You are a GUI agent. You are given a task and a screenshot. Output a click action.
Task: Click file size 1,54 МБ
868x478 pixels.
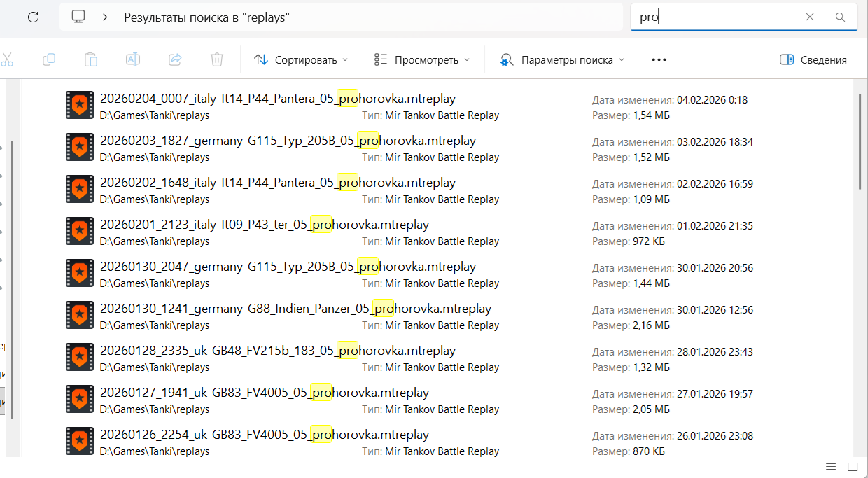point(651,115)
